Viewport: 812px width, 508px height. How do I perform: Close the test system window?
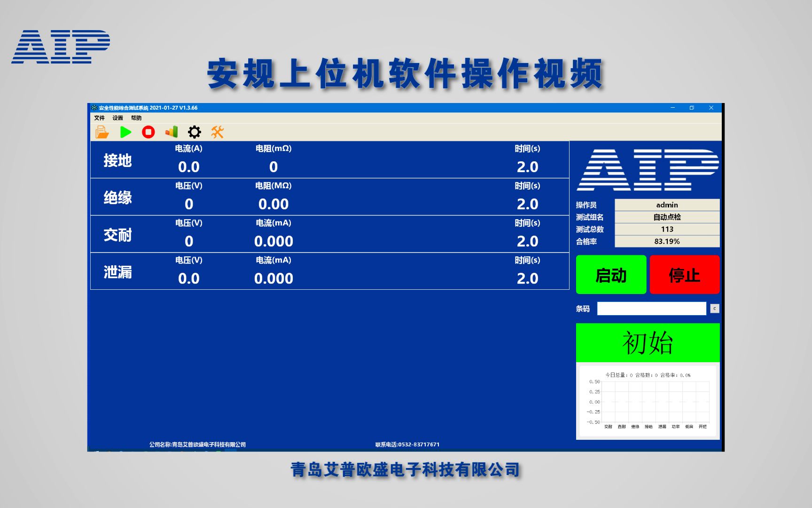711,108
